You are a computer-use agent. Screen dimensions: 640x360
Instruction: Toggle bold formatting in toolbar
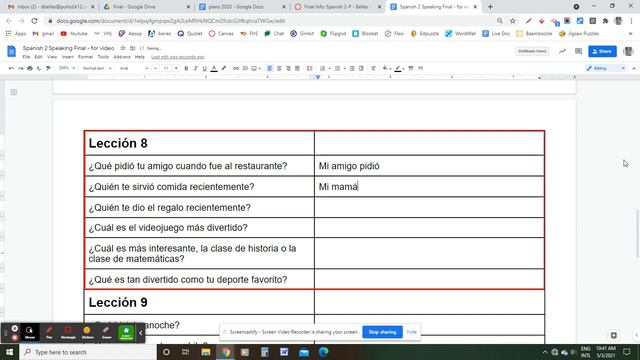pos(186,68)
